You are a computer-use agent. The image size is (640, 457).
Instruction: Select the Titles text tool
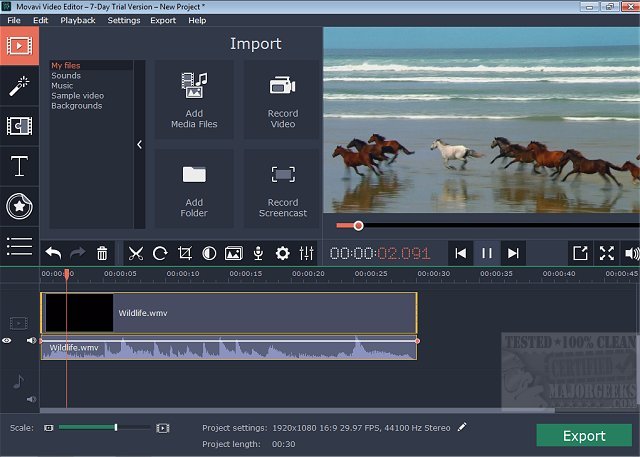[19, 166]
